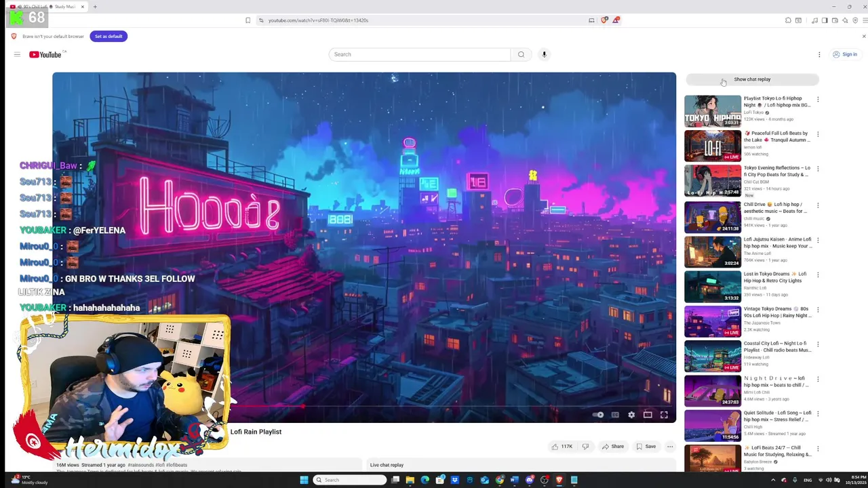The width and height of the screenshot is (868, 488).
Task: Click the search magnifier button
Action: click(521, 54)
